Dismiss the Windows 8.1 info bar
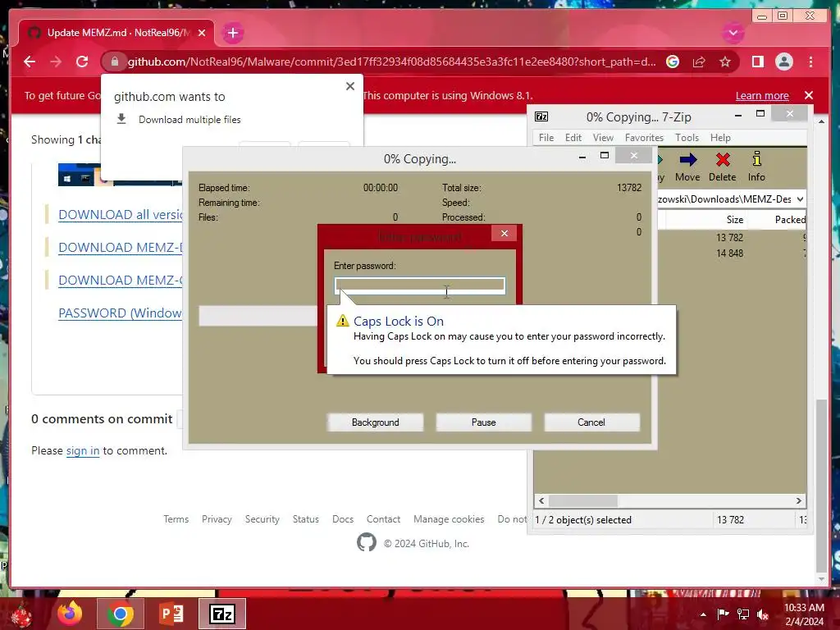 (808, 95)
